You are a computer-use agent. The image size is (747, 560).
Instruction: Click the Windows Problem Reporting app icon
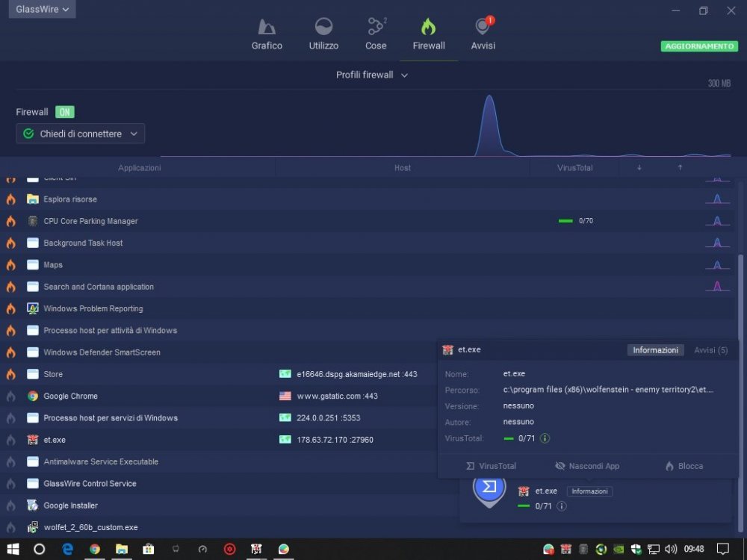coord(32,308)
